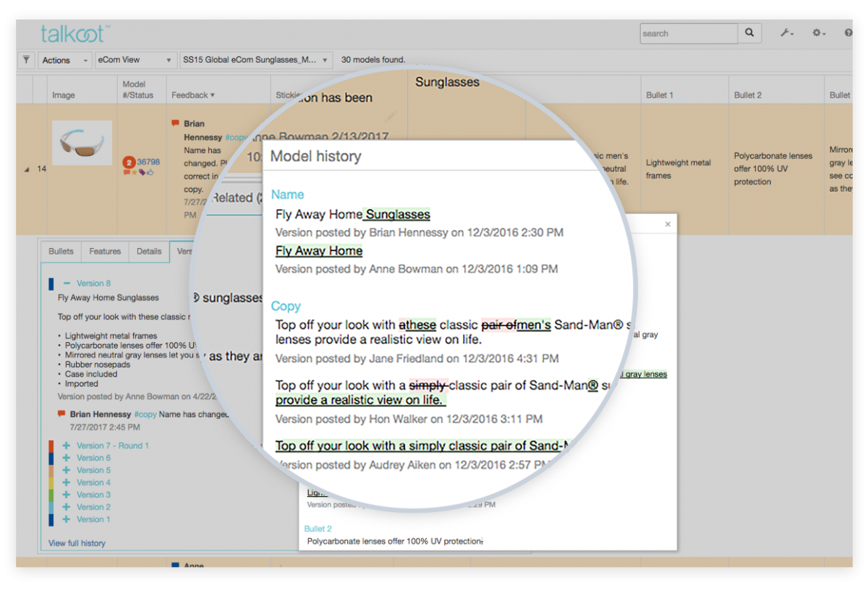The width and height of the screenshot is (868, 593).
Task: Click red comment flag by Brian Hennessy in versions panel
Action: [x=61, y=414]
